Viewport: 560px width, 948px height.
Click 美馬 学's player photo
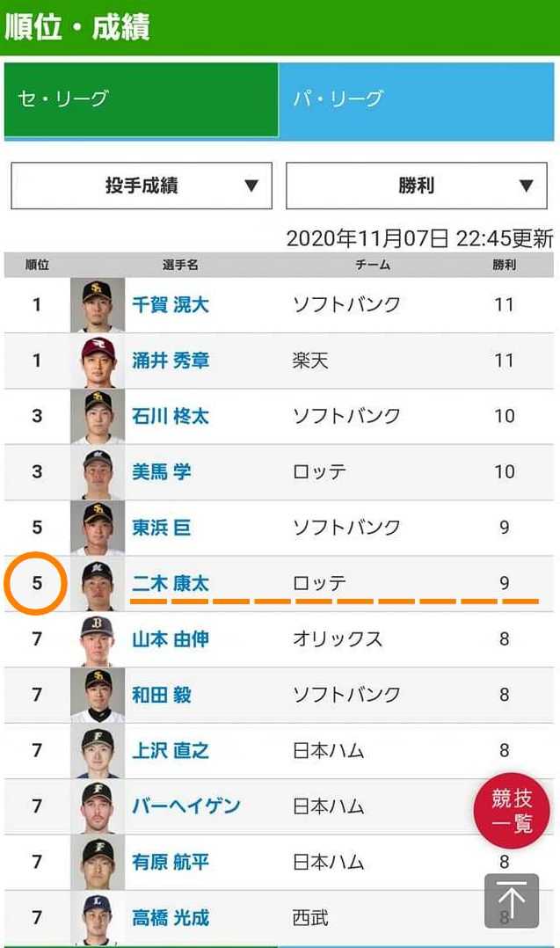coord(98,472)
